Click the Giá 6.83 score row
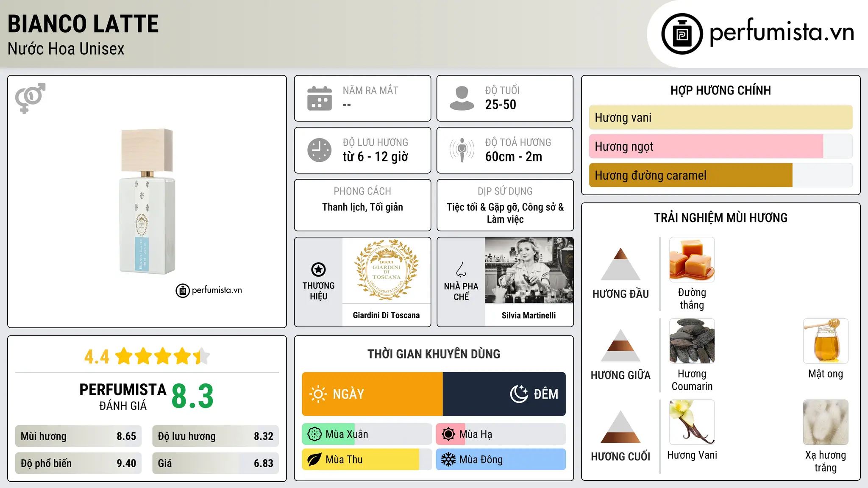This screenshot has height=488, width=868. [216, 463]
